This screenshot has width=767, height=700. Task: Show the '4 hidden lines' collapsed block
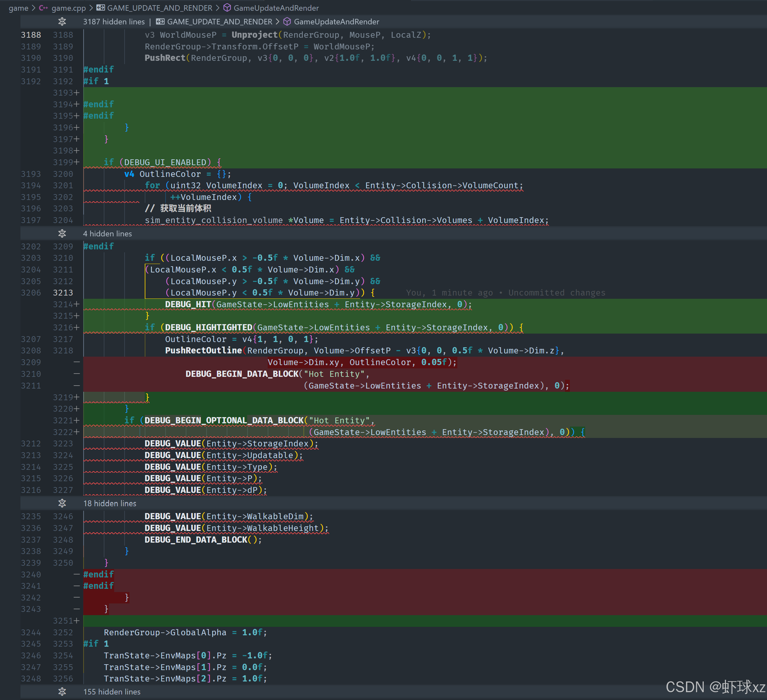pyautogui.click(x=107, y=233)
